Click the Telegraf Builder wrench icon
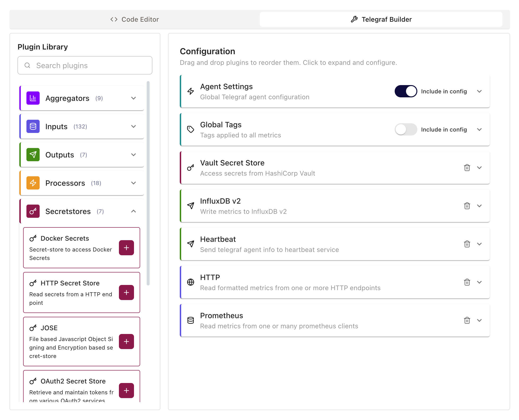Viewport: 519px width, 420px height. coord(354,19)
